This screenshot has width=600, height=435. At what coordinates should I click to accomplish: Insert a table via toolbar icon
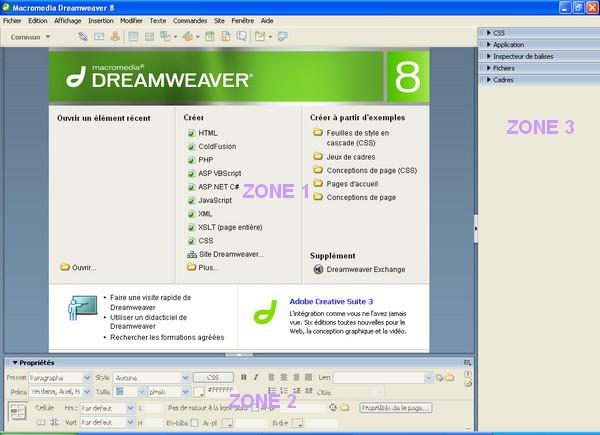133,37
